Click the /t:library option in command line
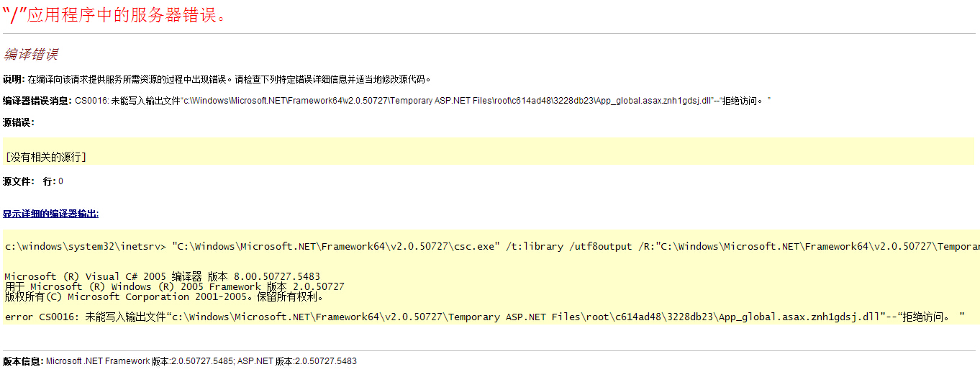This screenshot has height=390, width=980. tap(535, 247)
